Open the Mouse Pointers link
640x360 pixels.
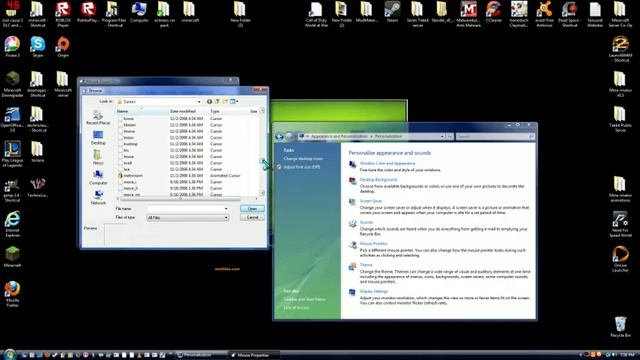click(373, 244)
